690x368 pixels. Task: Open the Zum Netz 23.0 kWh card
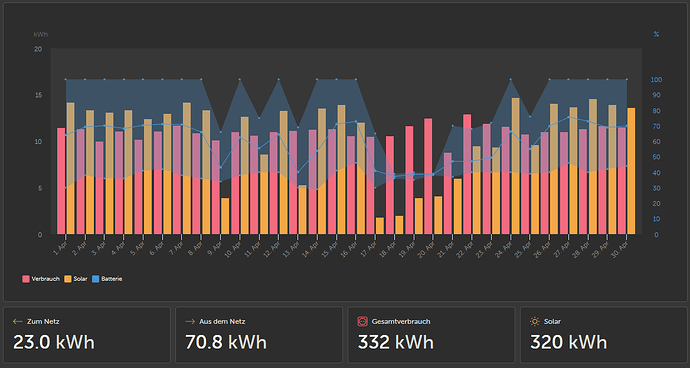pos(87,335)
